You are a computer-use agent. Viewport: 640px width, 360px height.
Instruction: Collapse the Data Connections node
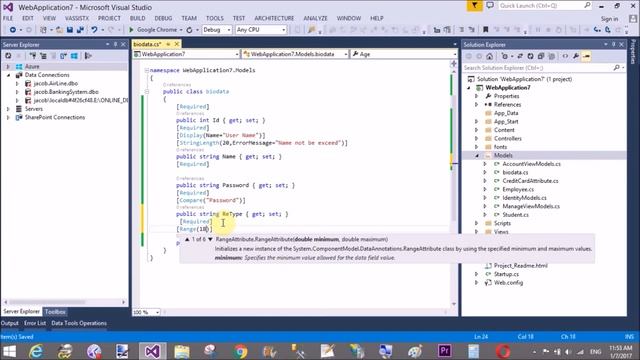pyautogui.click(x=8, y=75)
